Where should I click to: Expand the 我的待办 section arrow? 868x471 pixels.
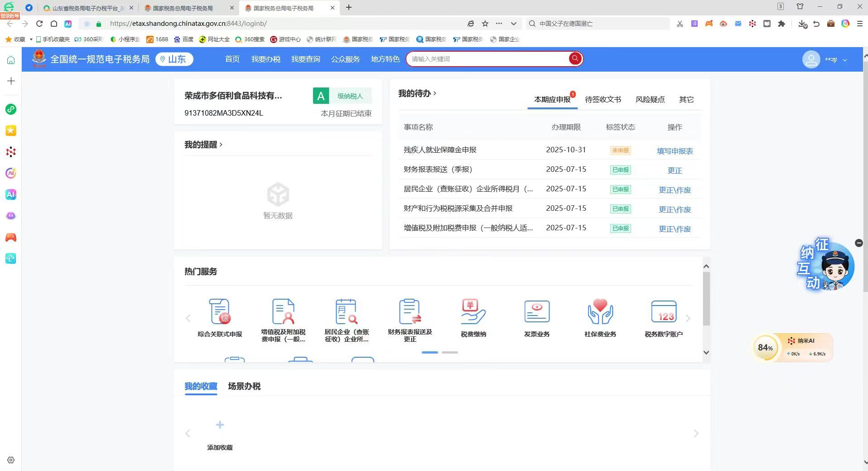tap(435, 93)
